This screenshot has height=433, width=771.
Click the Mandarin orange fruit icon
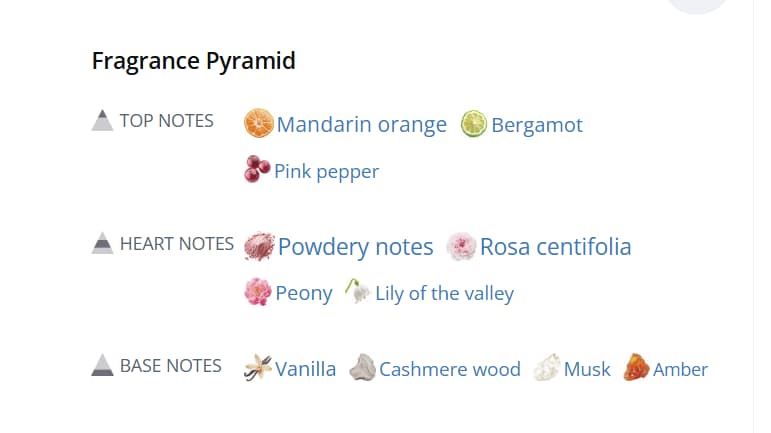coord(259,123)
